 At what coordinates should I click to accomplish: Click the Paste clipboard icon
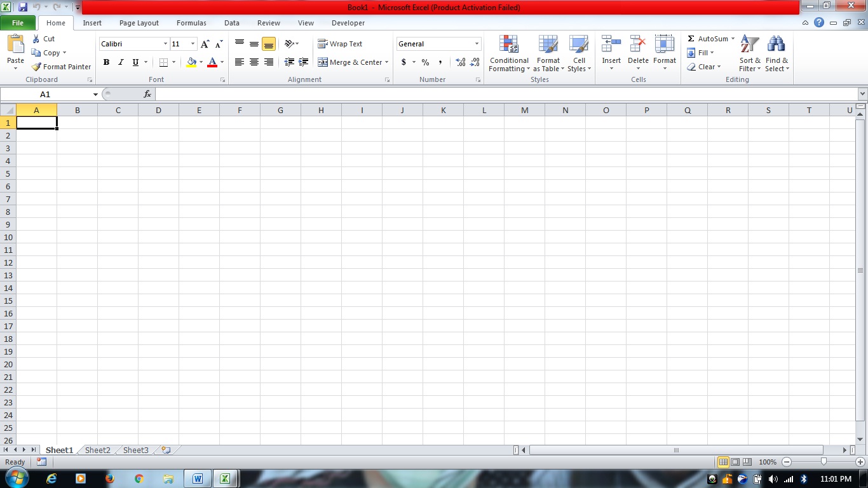[x=15, y=44]
